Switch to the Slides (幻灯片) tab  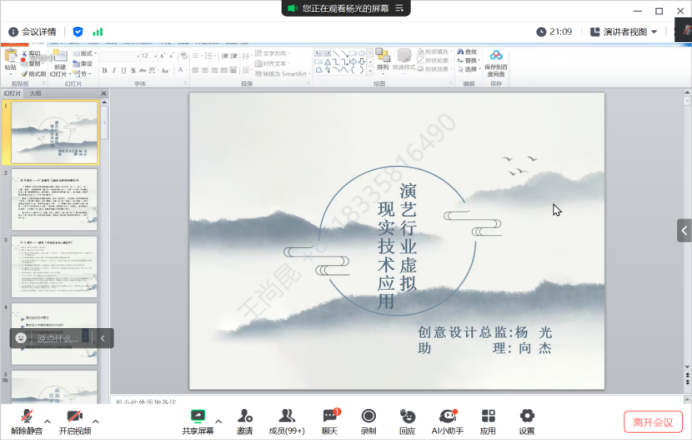(x=13, y=93)
